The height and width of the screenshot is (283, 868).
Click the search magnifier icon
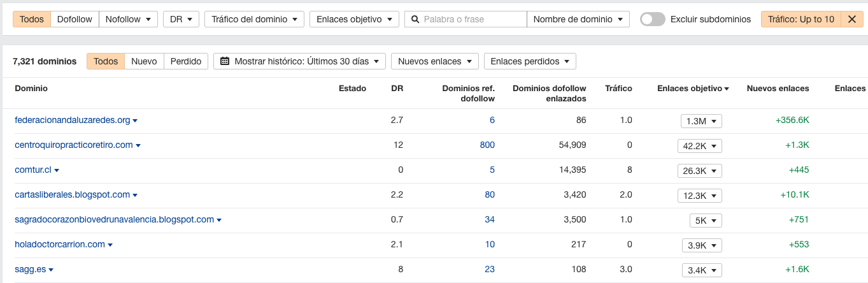click(416, 20)
